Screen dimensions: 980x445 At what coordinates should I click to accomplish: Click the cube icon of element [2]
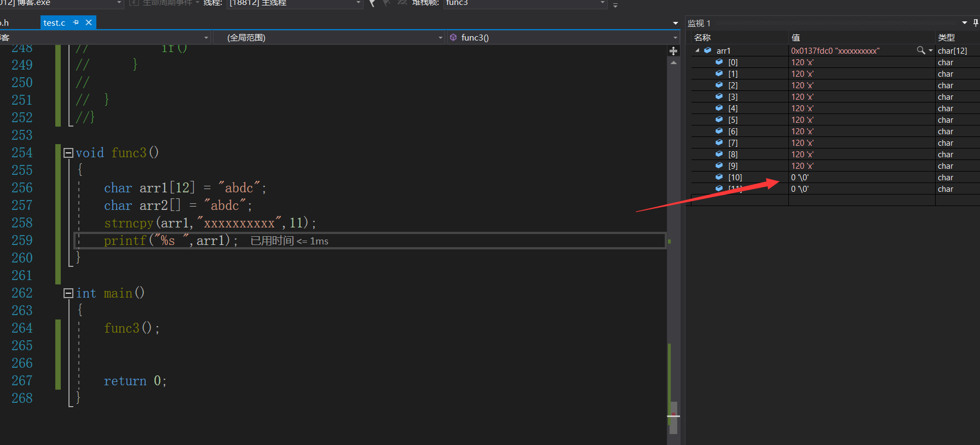[x=719, y=85]
